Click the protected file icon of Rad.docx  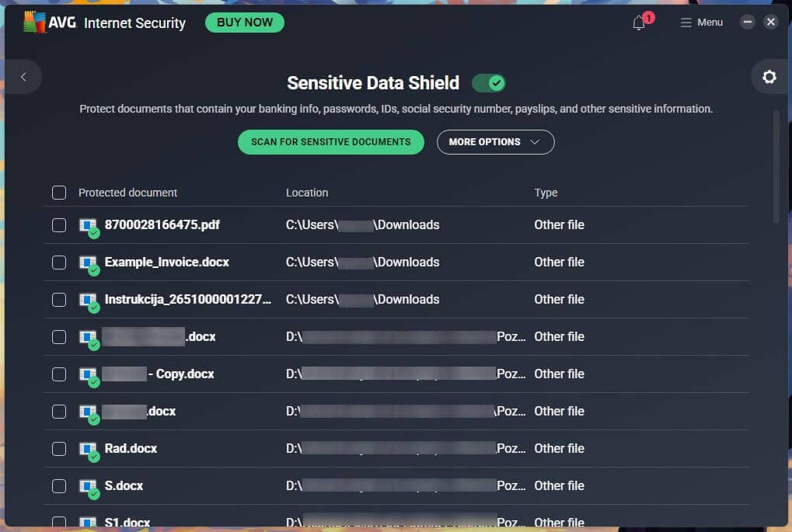pyautogui.click(x=89, y=452)
